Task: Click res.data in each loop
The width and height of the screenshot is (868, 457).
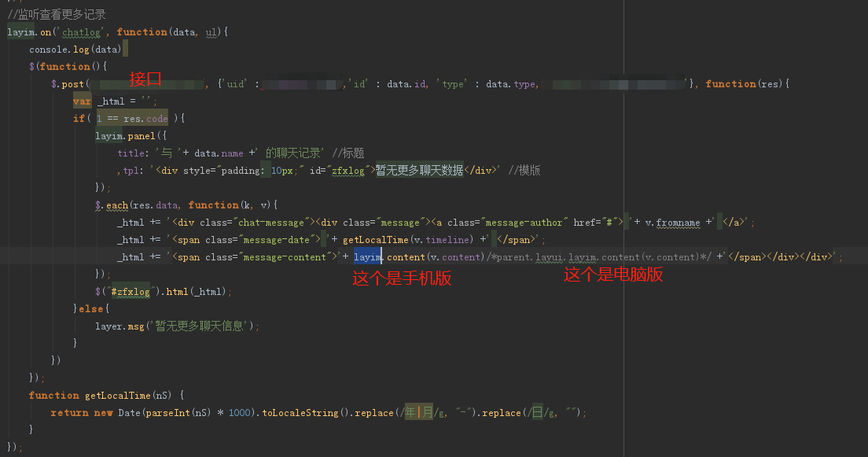Action: [156, 205]
